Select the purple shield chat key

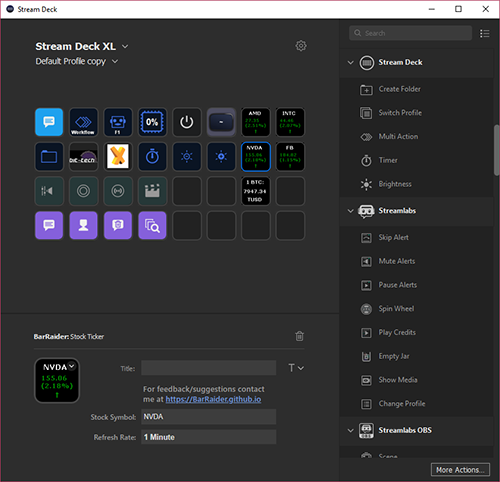pyautogui.click(x=118, y=225)
